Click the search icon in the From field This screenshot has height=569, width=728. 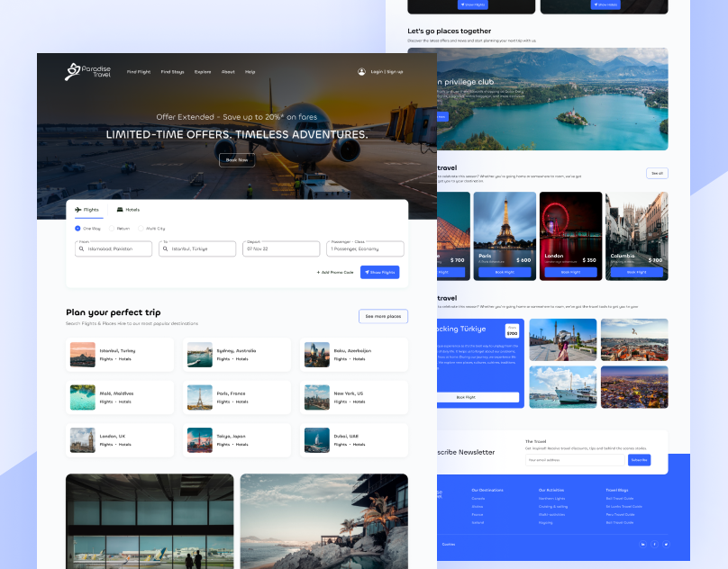(82, 248)
